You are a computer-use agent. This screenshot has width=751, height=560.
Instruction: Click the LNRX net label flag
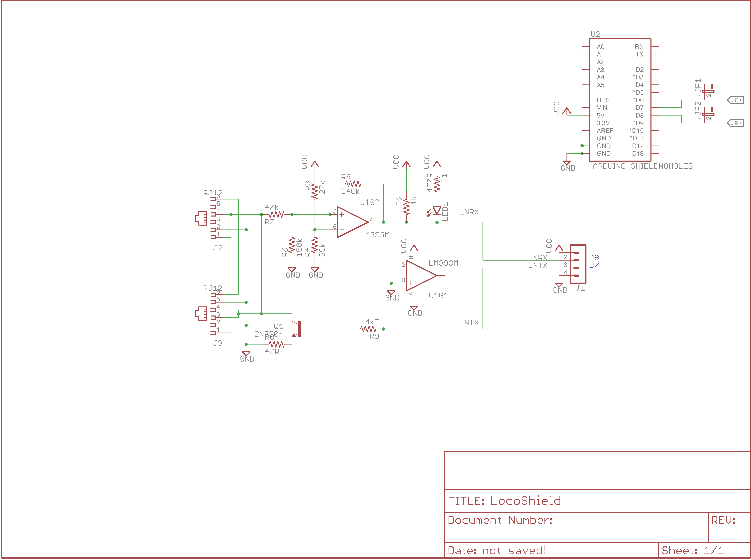point(735,123)
